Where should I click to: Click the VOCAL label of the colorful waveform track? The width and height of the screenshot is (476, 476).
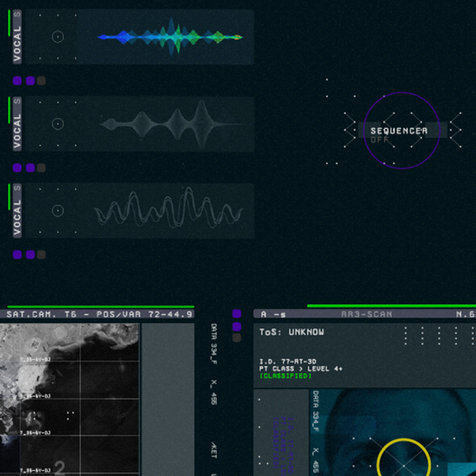pos(17,43)
